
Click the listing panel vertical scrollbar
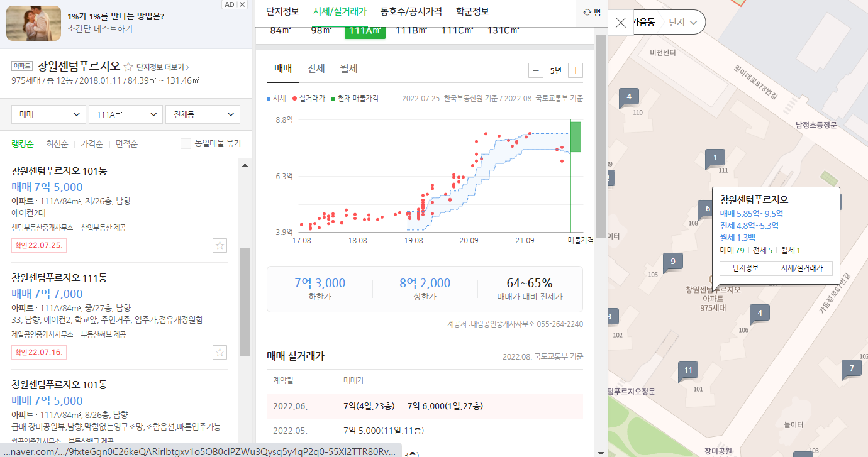tap(245, 302)
